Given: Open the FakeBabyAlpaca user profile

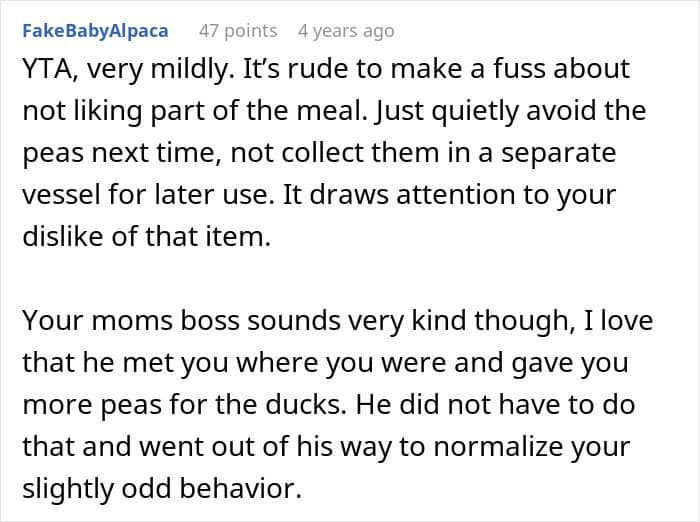Looking at the screenshot, I should [x=94, y=31].
